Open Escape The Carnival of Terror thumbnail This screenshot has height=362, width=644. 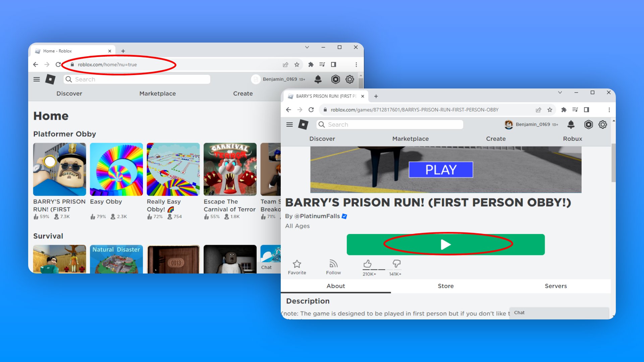coord(230,169)
